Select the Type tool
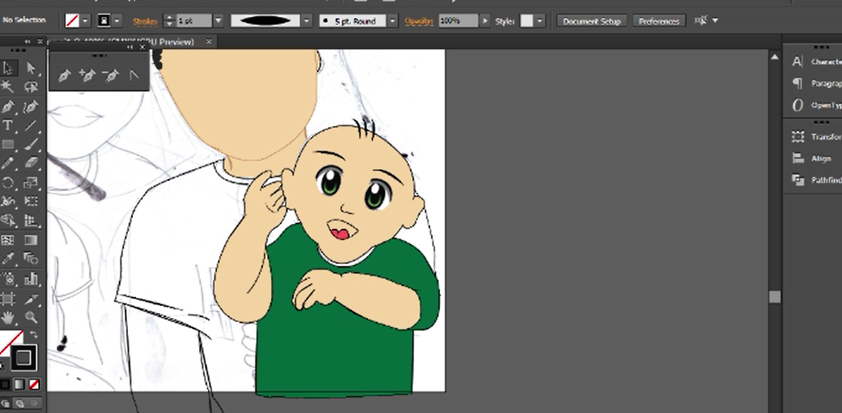 pyautogui.click(x=8, y=126)
